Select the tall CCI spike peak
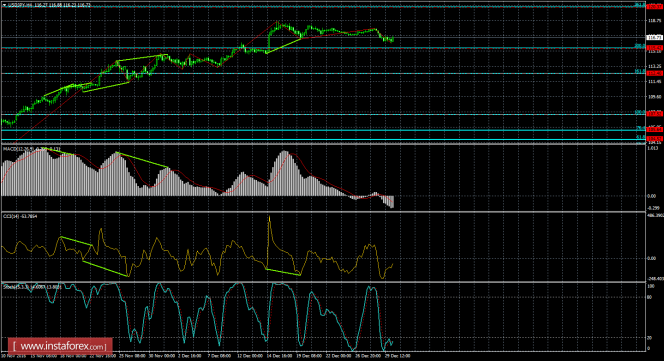The height and width of the screenshot is (361, 664). click(x=269, y=217)
